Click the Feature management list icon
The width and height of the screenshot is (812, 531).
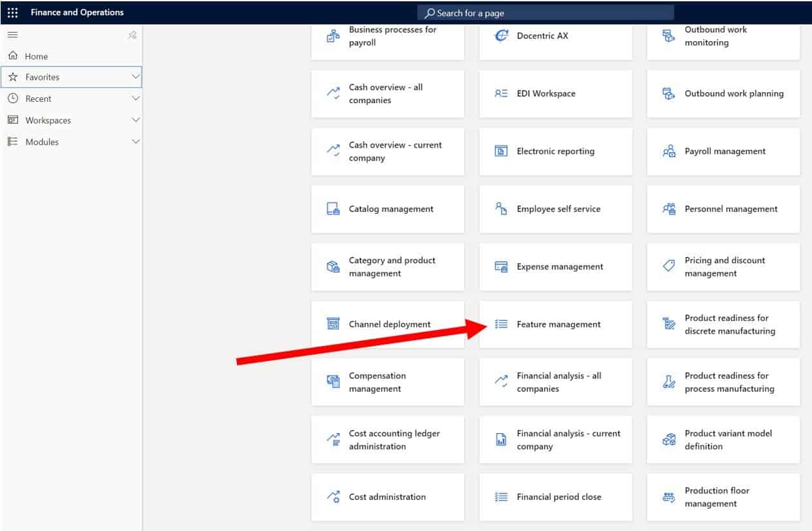(501, 324)
